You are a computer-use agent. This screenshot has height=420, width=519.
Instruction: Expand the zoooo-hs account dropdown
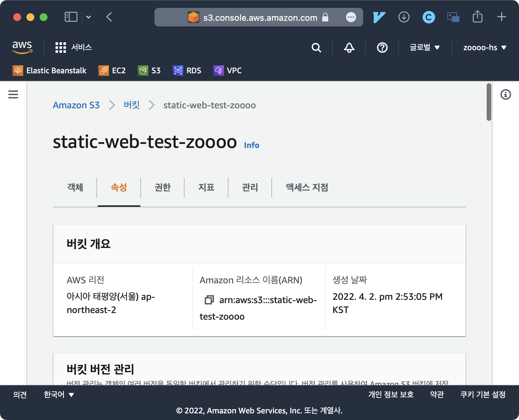[485, 48]
